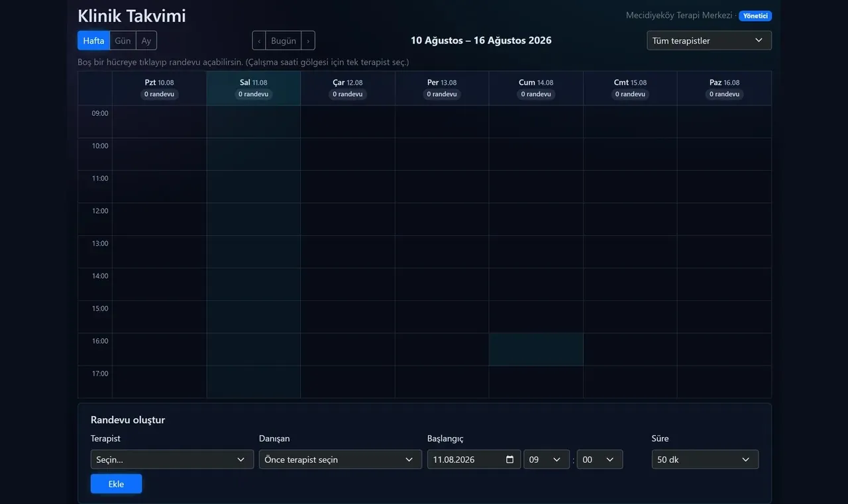848x504 pixels.
Task: Click the Paz 17:00 calendar cell
Action: pos(724,381)
